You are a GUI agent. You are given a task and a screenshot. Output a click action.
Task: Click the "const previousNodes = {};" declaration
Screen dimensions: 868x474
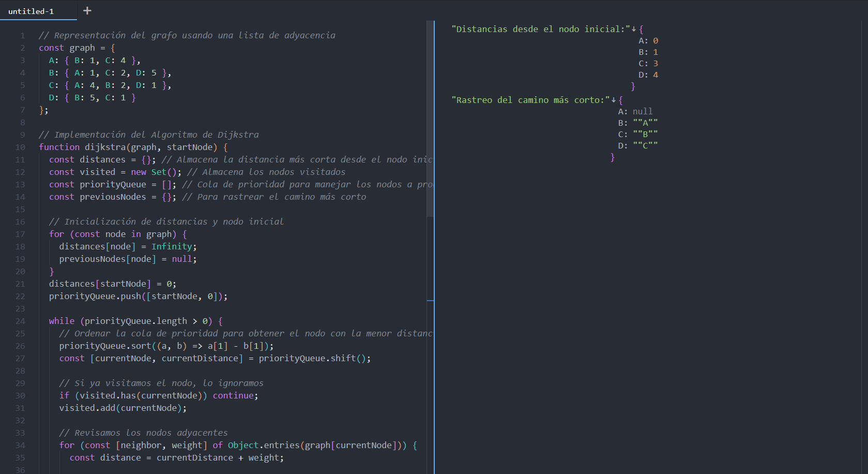pyautogui.click(x=113, y=197)
